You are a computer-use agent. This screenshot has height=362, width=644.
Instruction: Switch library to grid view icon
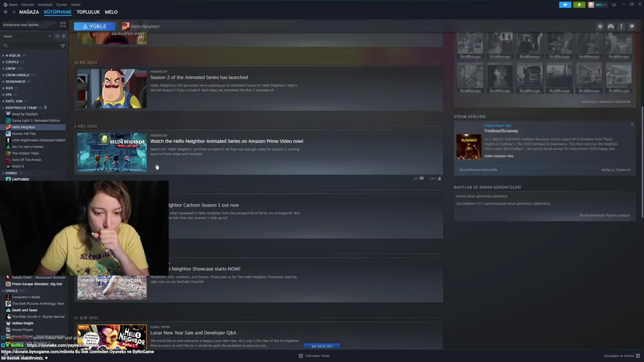[x=63, y=25]
